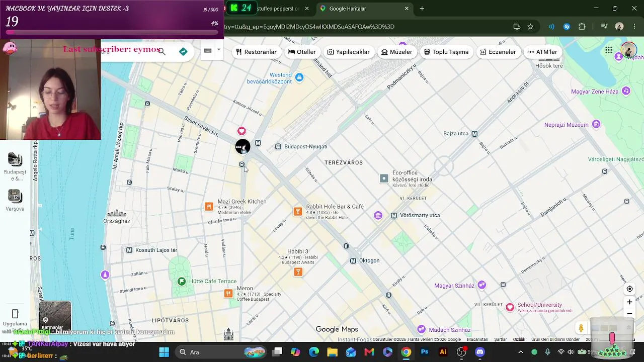Image resolution: width=644 pixels, height=362 pixels.
Task: Open Photoshop from the taskbar
Action: [x=424, y=352]
